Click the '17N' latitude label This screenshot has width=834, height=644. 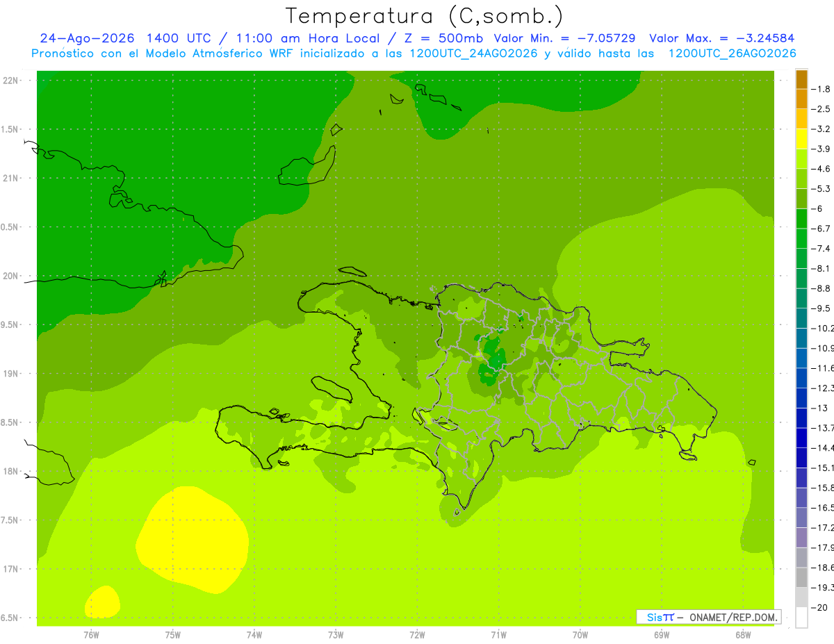point(12,569)
